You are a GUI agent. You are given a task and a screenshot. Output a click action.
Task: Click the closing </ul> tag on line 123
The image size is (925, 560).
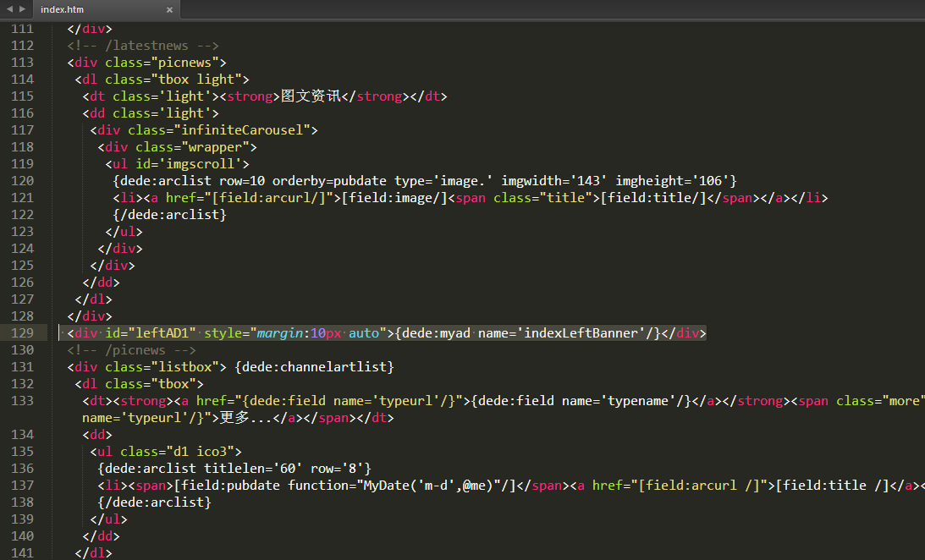coord(124,232)
